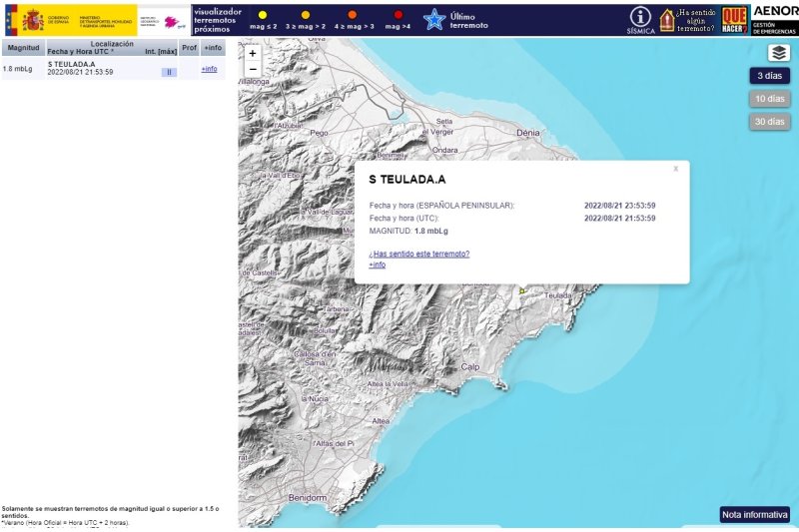Click the Calp label on the map
The width and height of the screenshot is (799, 532).
pos(469,366)
